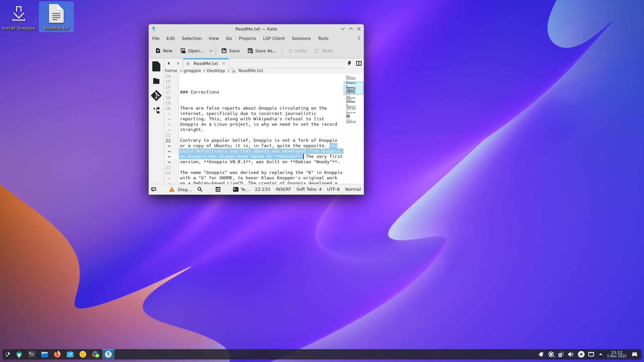Image resolution: width=644 pixels, height=362 pixels.
Task: Click the Desktop breadcrumb segment
Action: (x=216, y=71)
